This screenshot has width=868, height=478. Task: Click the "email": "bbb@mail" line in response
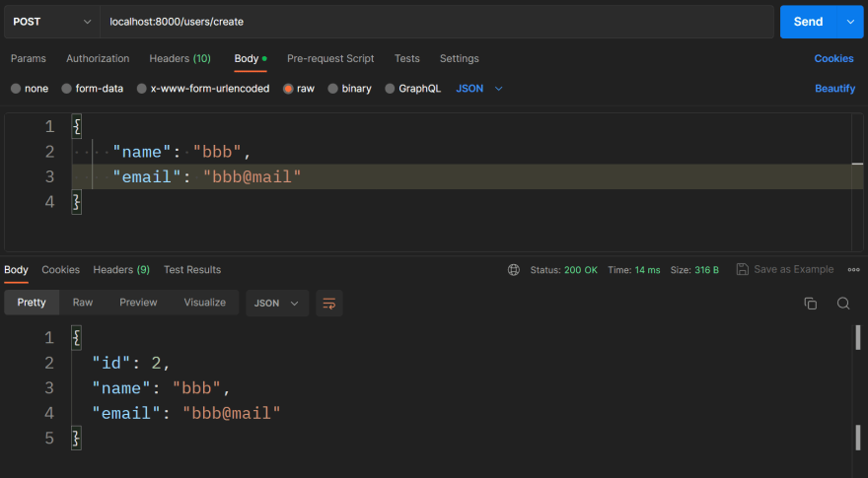[186, 413]
